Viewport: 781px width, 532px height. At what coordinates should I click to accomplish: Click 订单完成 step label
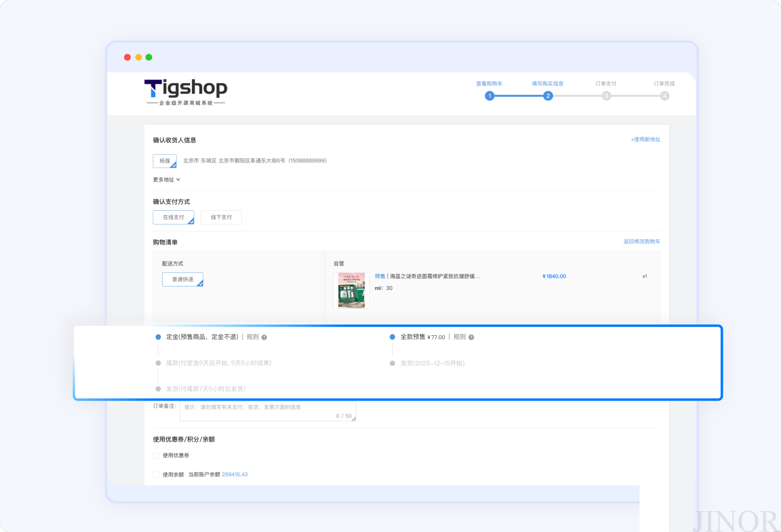(x=664, y=83)
